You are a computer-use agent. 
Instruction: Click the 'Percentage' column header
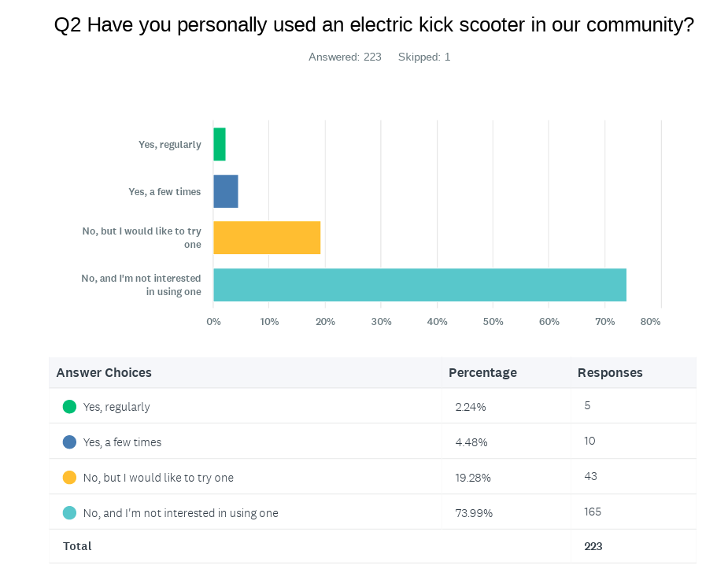(x=482, y=373)
